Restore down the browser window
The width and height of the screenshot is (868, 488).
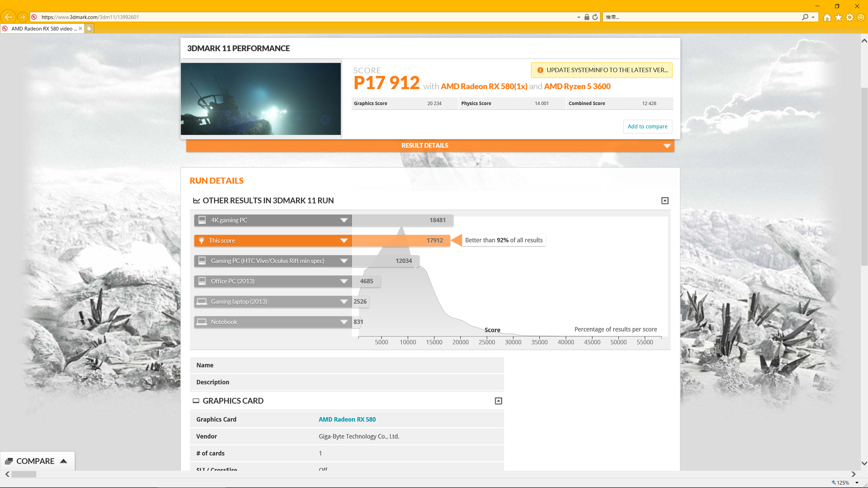point(837,6)
